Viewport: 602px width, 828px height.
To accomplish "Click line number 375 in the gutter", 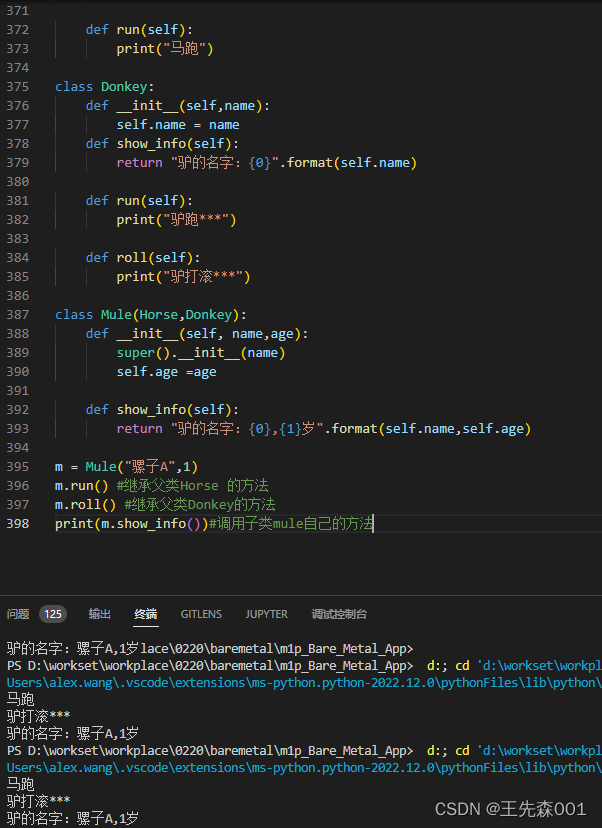I will tap(17, 87).
